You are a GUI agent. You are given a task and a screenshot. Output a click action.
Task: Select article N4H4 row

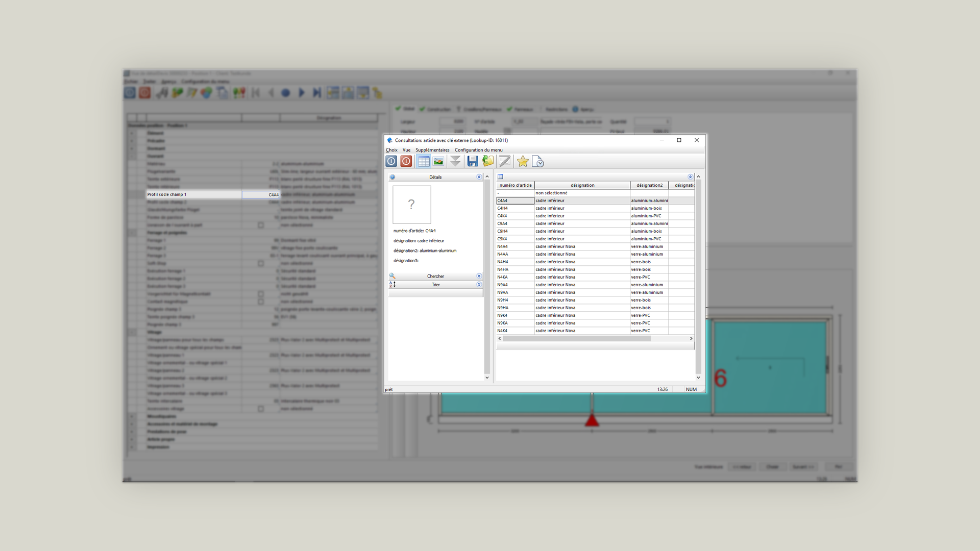pyautogui.click(x=595, y=262)
